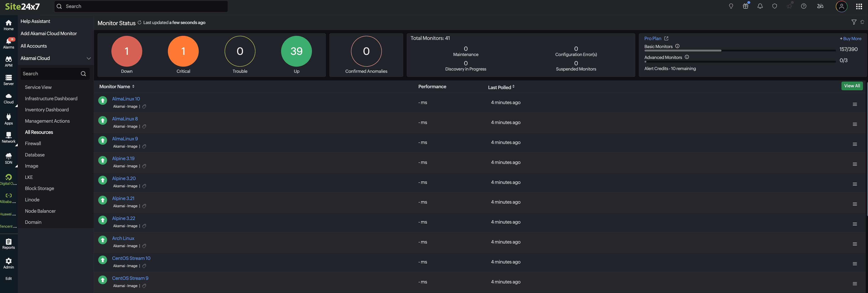Open the Arch Linux monitor link
This screenshot has height=293, width=868.
coord(123,238)
